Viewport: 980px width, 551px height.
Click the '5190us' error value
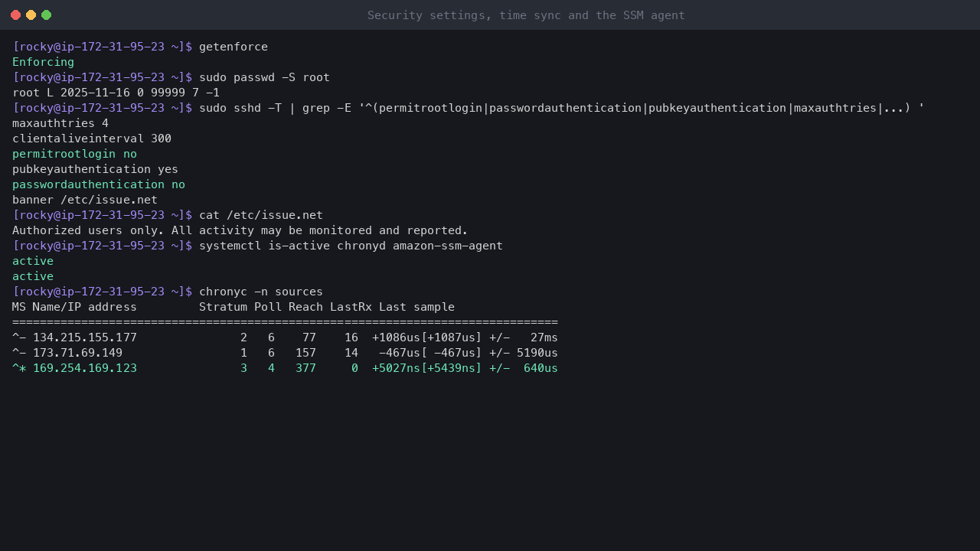(x=537, y=353)
